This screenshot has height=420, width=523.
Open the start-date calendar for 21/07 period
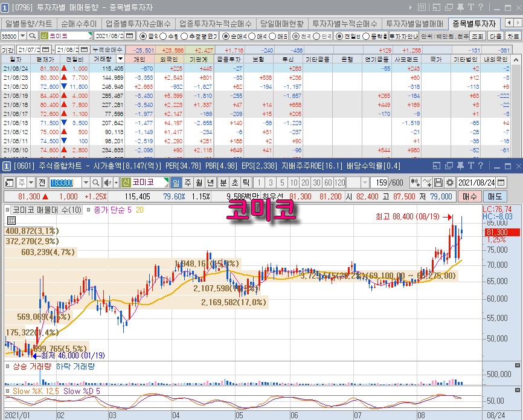pos(46,50)
